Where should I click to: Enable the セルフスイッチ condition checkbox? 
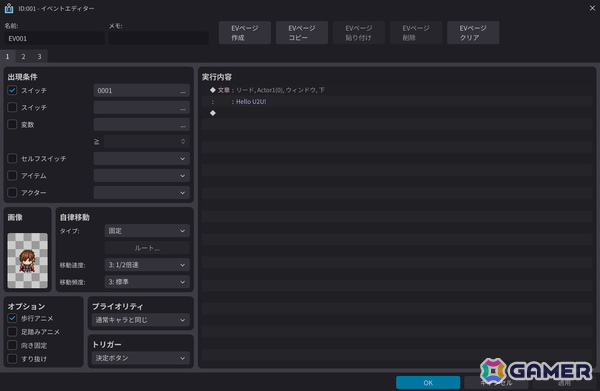pyautogui.click(x=12, y=158)
